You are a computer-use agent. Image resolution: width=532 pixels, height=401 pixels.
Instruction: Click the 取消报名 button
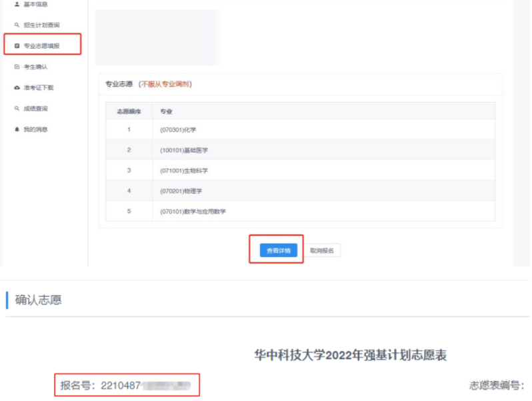tap(321, 250)
